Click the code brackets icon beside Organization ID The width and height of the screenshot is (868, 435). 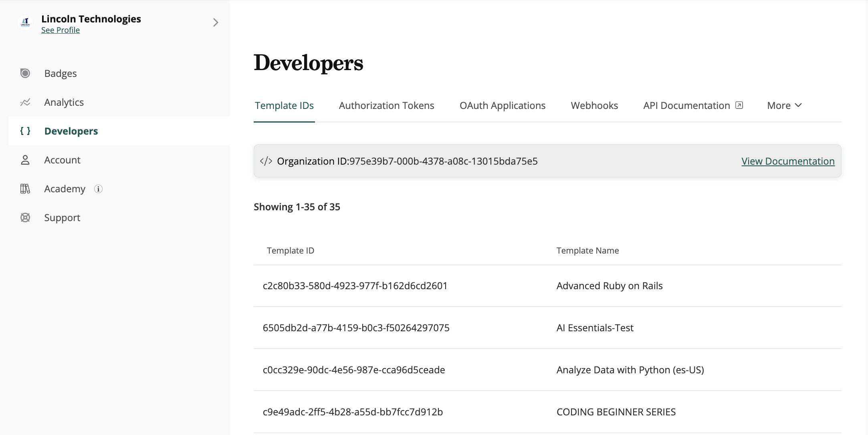(266, 161)
